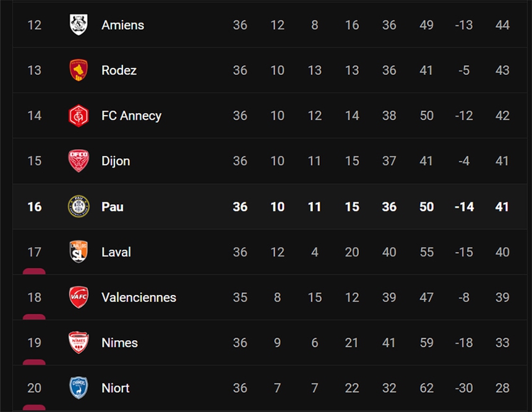Click the rank number 16 in Pau's row
The width and height of the screenshot is (532, 412).
(x=35, y=207)
